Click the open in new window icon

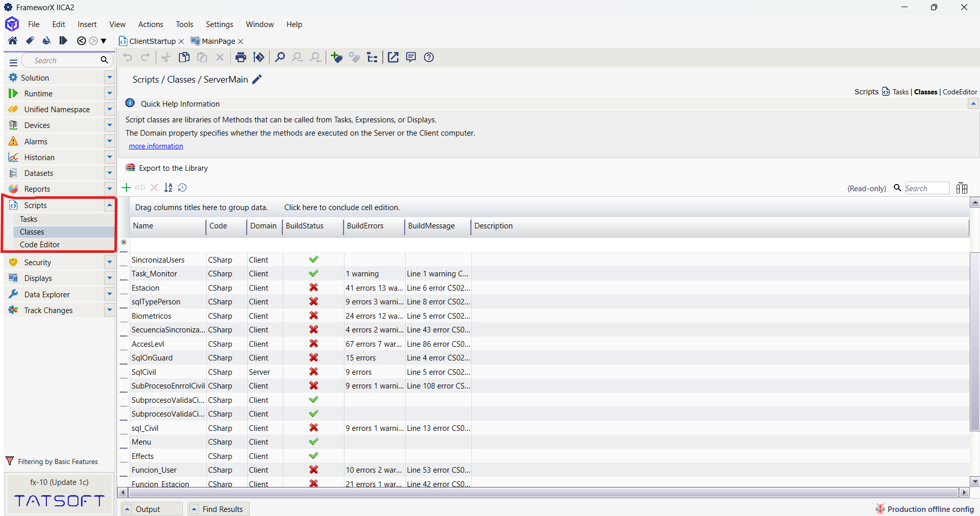tap(393, 57)
